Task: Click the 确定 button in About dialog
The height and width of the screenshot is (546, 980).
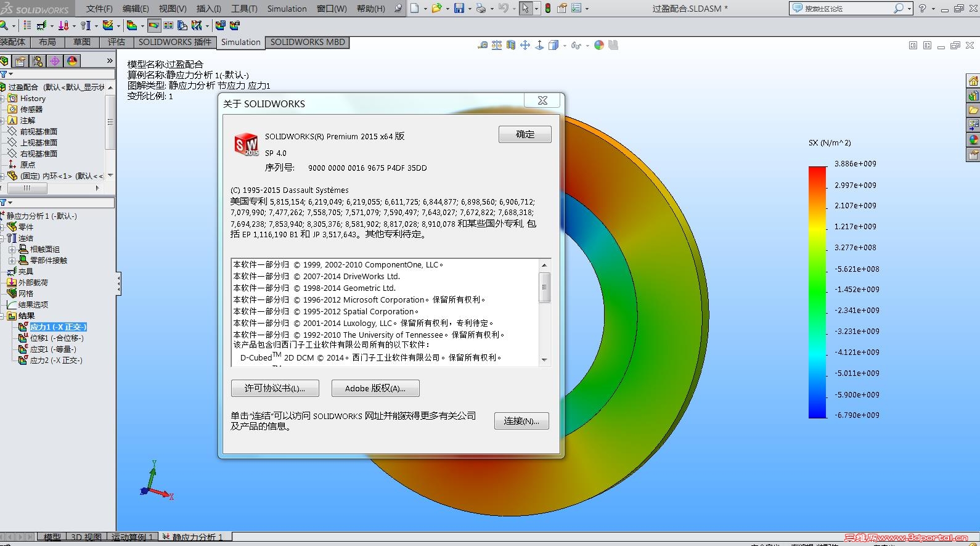Action: (x=525, y=134)
